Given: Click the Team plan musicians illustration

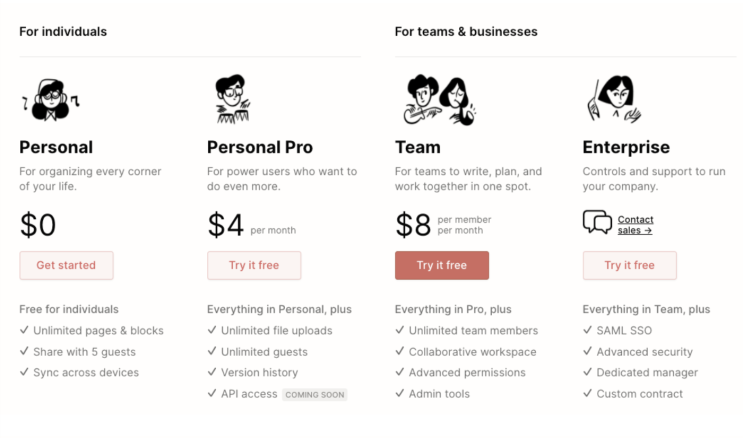Looking at the screenshot, I should [440, 100].
